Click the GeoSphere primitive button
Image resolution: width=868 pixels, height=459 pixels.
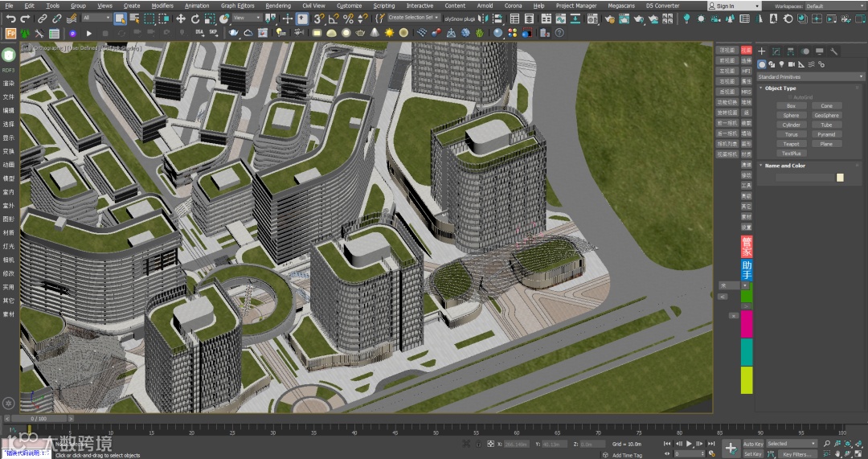pyautogui.click(x=826, y=115)
